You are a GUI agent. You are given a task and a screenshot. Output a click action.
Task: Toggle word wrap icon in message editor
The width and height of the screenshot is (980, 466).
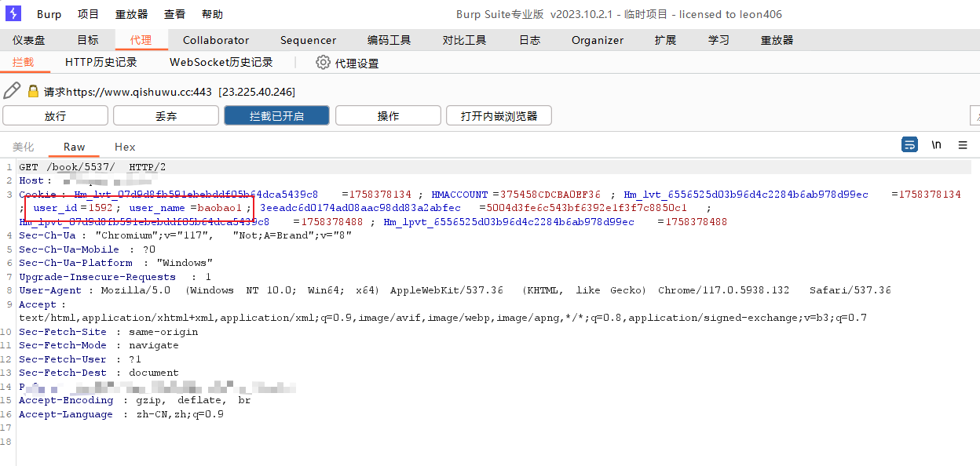click(x=909, y=144)
